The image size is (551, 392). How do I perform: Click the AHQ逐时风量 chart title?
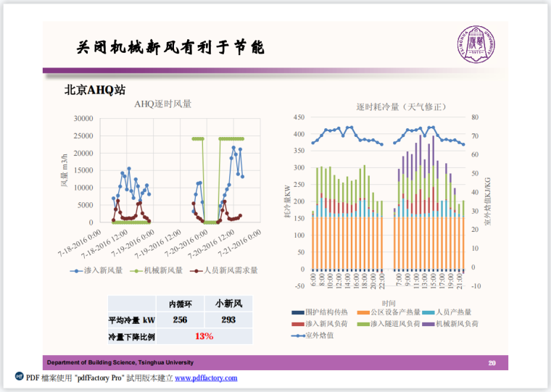click(163, 104)
